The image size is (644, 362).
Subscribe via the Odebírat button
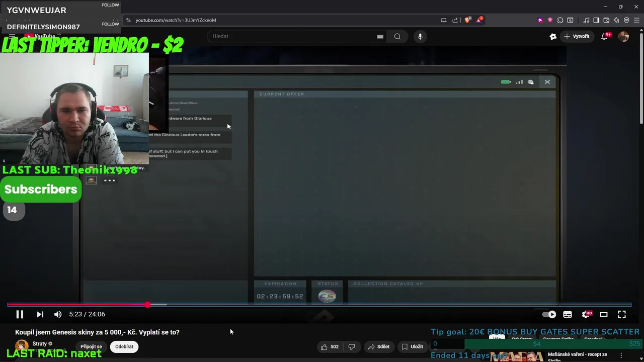coord(124,346)
